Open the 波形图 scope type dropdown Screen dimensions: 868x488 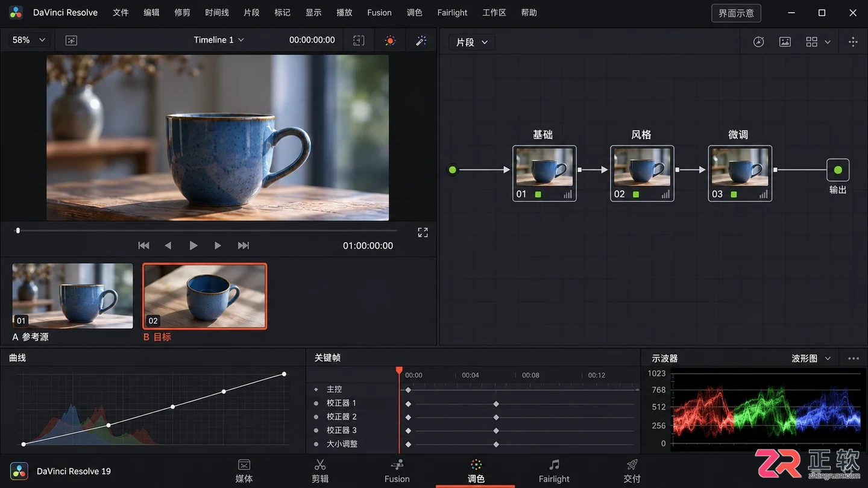[811, 358]
